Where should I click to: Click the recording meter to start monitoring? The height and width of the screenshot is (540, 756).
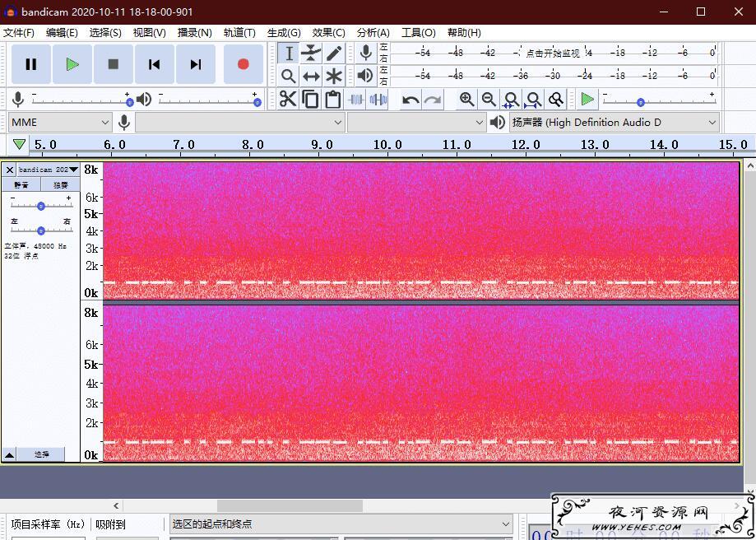tap(553, 53)
